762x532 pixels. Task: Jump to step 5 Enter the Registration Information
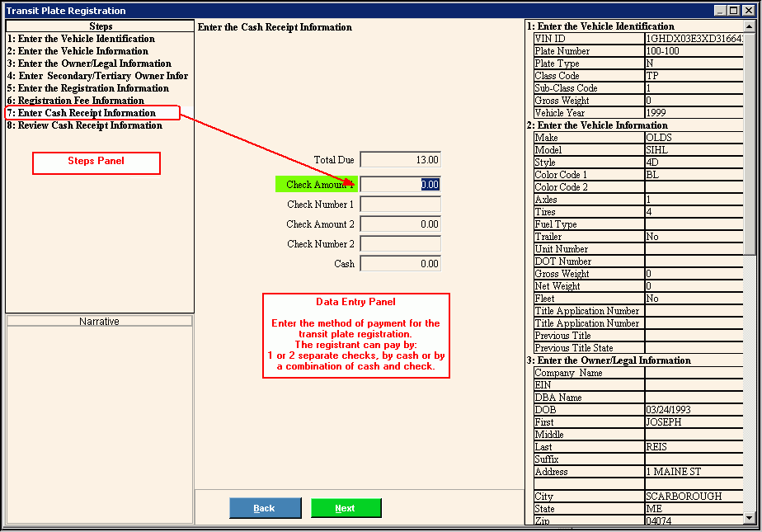pyautogui.click(x=87, y=88)
